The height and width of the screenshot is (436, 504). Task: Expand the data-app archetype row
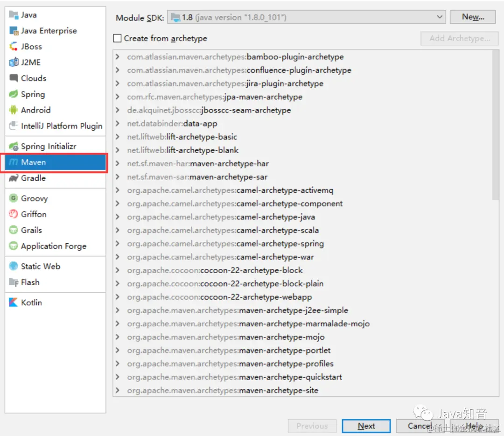pyautogui.click(x=118, y=123)
